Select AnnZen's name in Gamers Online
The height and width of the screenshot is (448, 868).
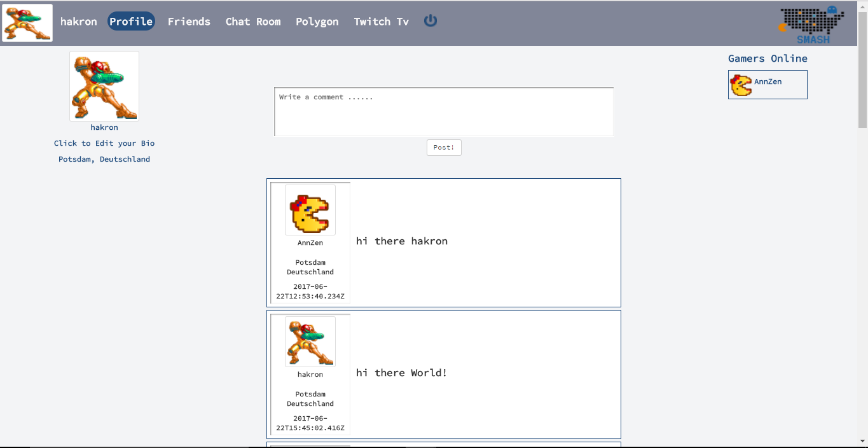tap(769, 81)
